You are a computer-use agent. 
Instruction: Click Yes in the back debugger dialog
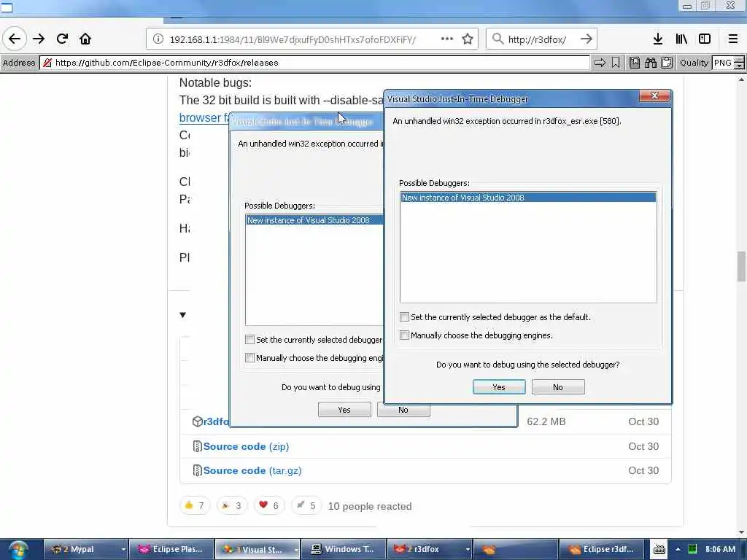tap(344, 410)
